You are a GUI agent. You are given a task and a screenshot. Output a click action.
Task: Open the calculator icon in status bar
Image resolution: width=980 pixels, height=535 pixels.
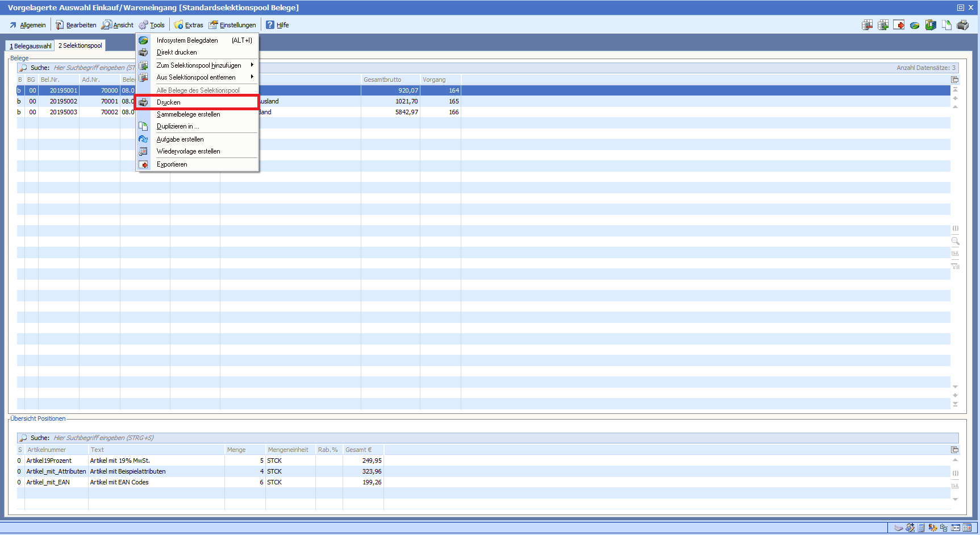click(921, 528)
